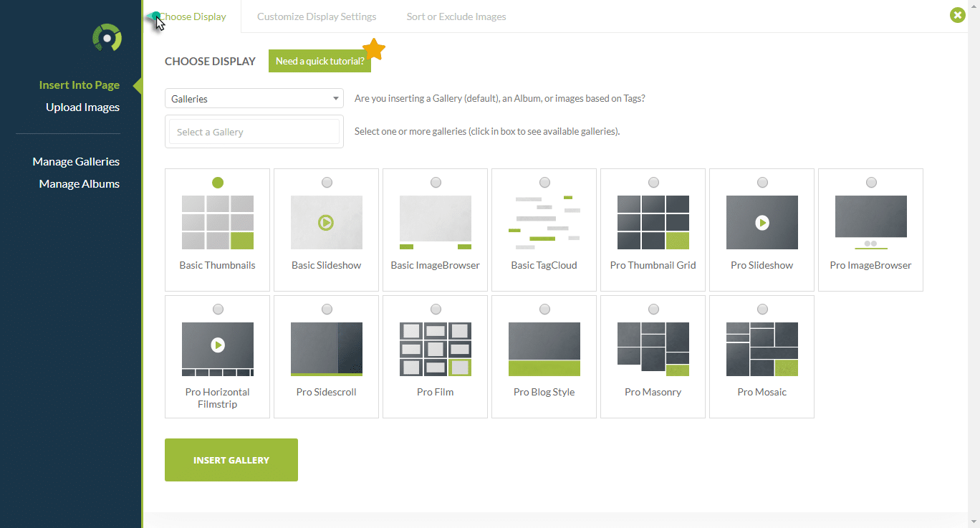
Task: Select the Pro Film radio button
Action: point(436,309)
